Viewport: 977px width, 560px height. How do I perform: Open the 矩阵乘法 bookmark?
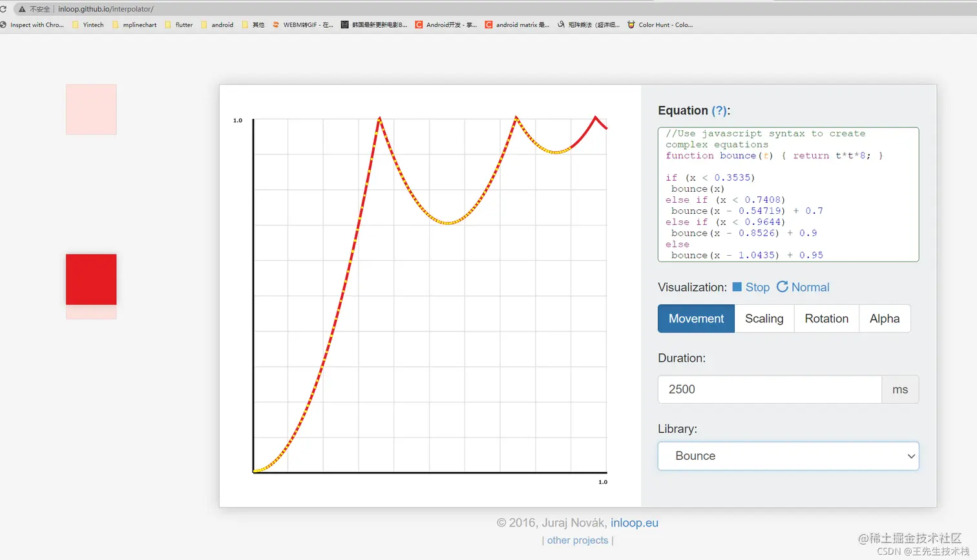coord(589,25)
